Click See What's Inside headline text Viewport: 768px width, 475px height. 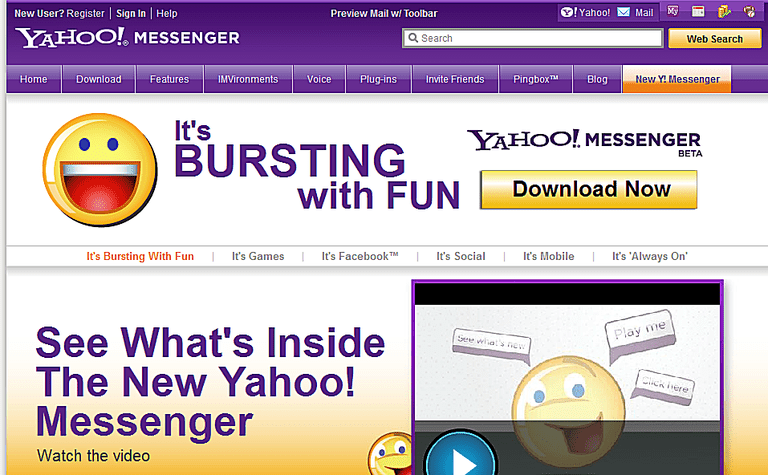[x=210, y=382]
